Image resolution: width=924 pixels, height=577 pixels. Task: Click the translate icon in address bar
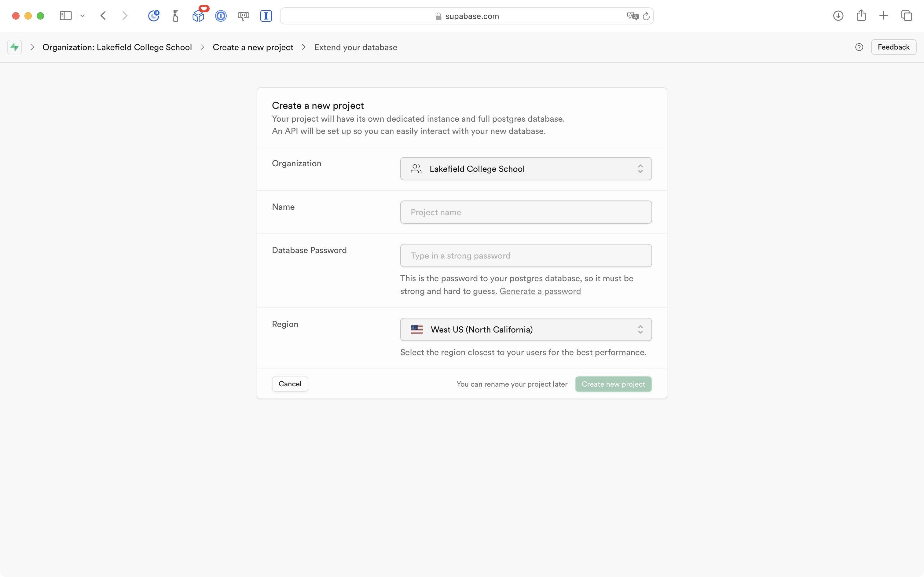(632, 16)
